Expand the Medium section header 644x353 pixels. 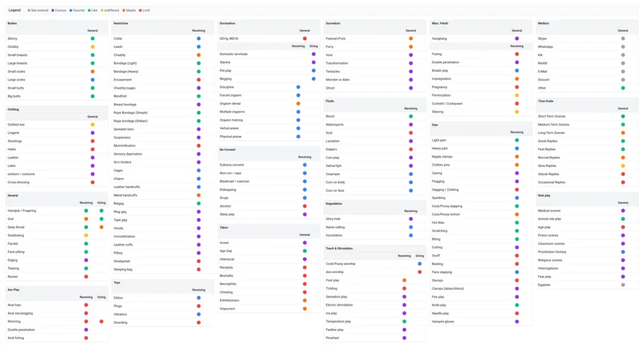544,23
